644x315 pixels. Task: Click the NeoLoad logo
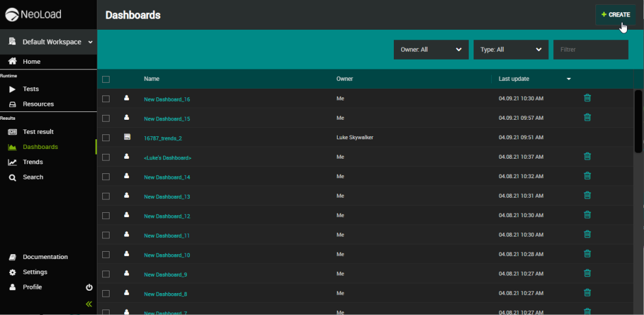(33, 15)
